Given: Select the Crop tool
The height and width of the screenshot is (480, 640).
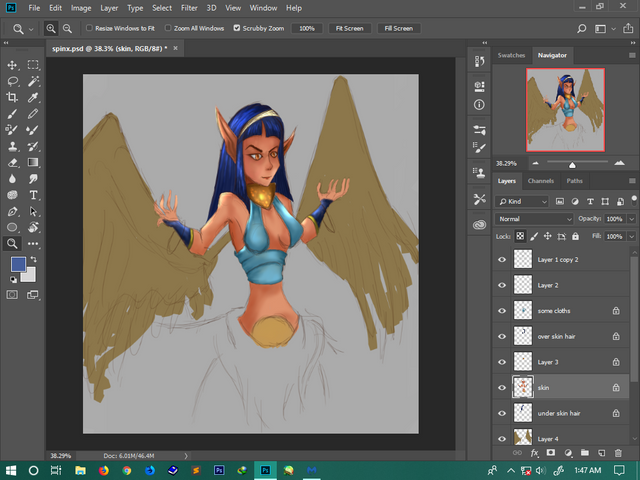Looking at the screenshot, I should 12,97.
